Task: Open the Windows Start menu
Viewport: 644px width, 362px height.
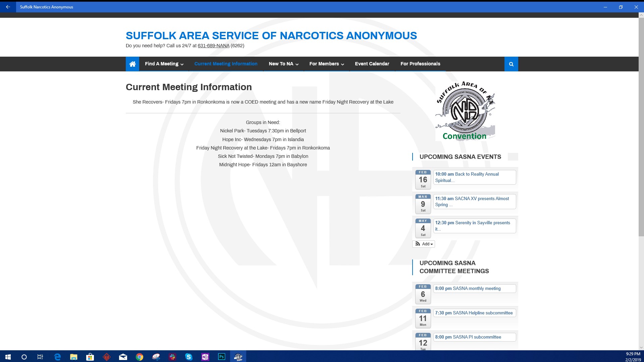Action: (x=8, y=357)
